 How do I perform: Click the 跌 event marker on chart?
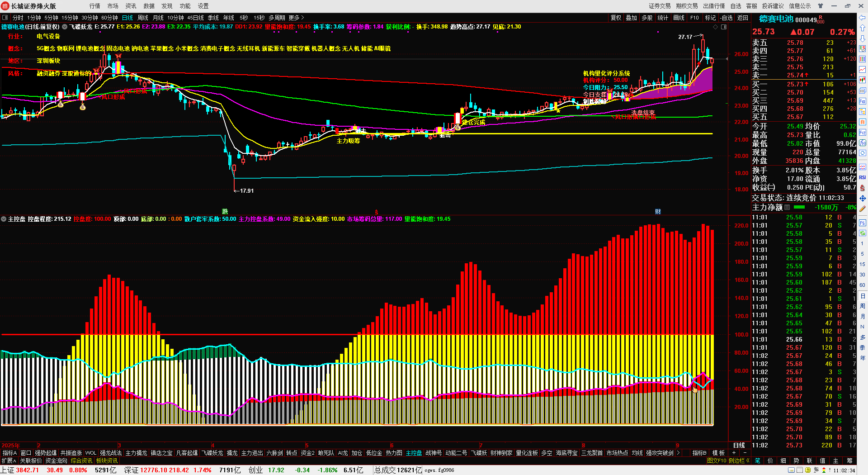(225, 212)
